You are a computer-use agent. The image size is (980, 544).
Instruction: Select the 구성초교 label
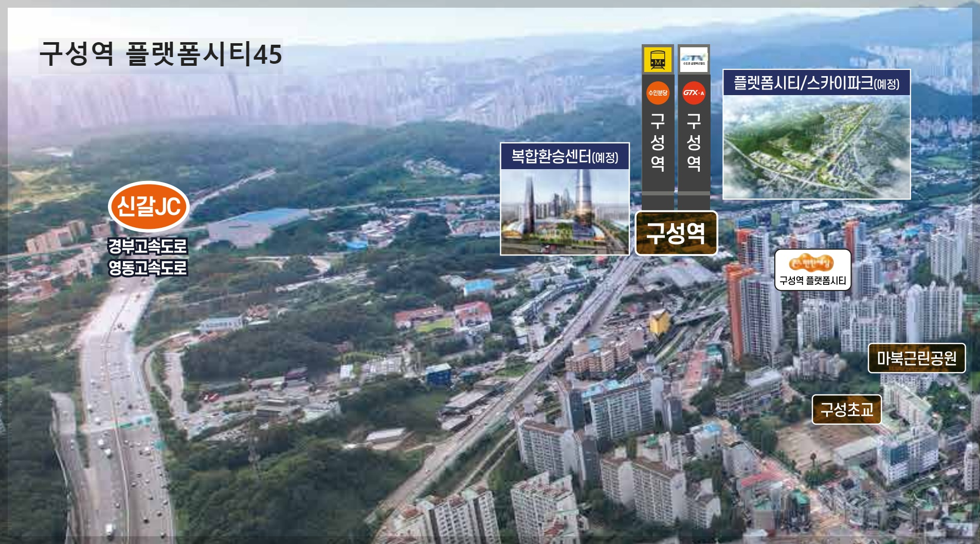846,409
